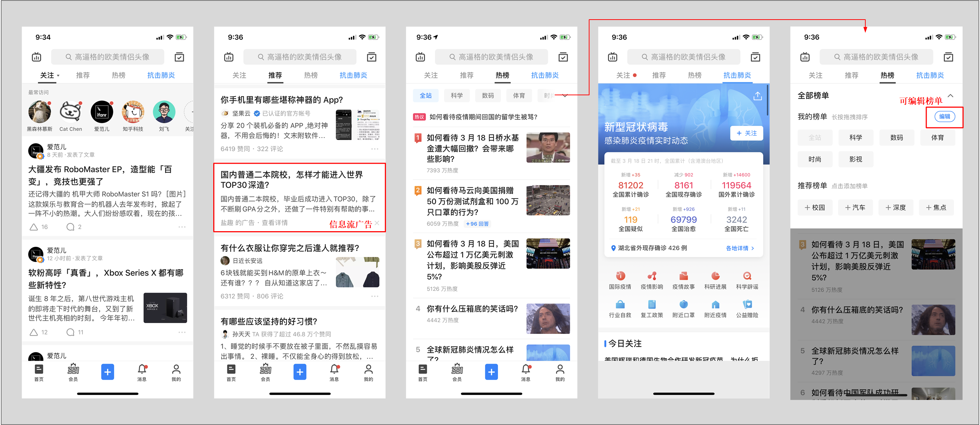Viewport: 980px width, 425px height.
Task: Open 抗击肺炎 tab on the third screen
Action: (x=545, y=75)
